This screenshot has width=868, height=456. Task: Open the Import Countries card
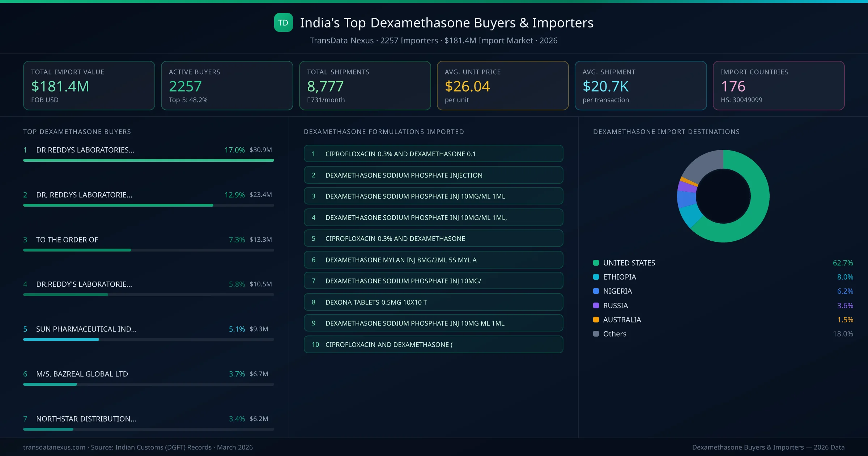[x=779, y=85]
